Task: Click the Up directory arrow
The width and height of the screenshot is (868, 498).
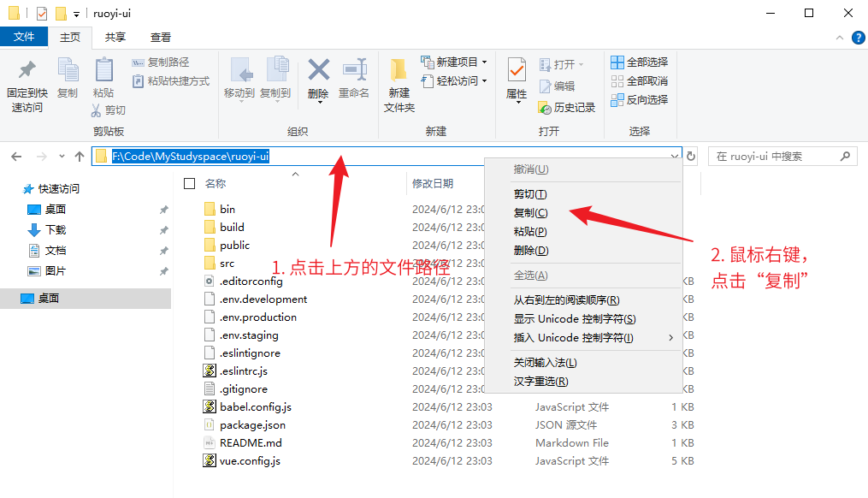Action: point(80,157)
